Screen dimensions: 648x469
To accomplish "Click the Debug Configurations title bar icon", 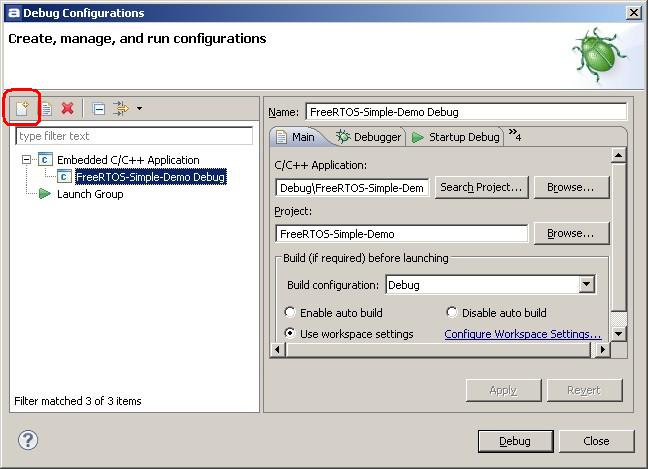I will 13,13.
